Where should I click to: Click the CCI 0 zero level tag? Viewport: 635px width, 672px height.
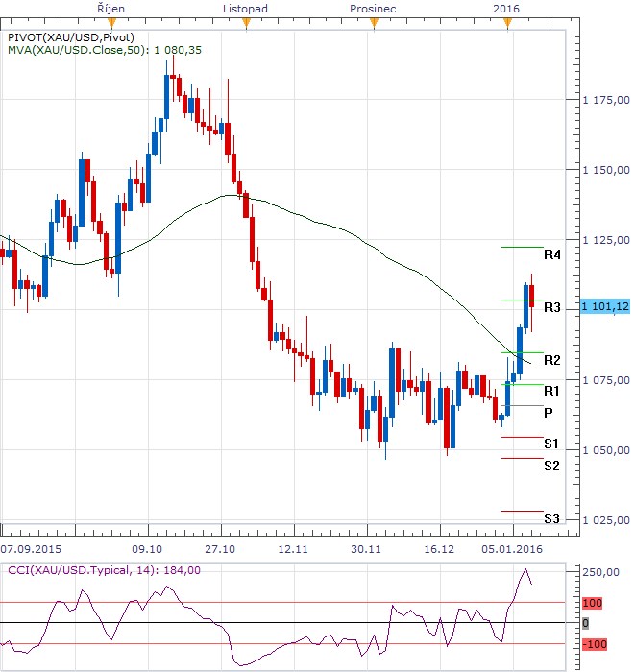pos(585,623)
